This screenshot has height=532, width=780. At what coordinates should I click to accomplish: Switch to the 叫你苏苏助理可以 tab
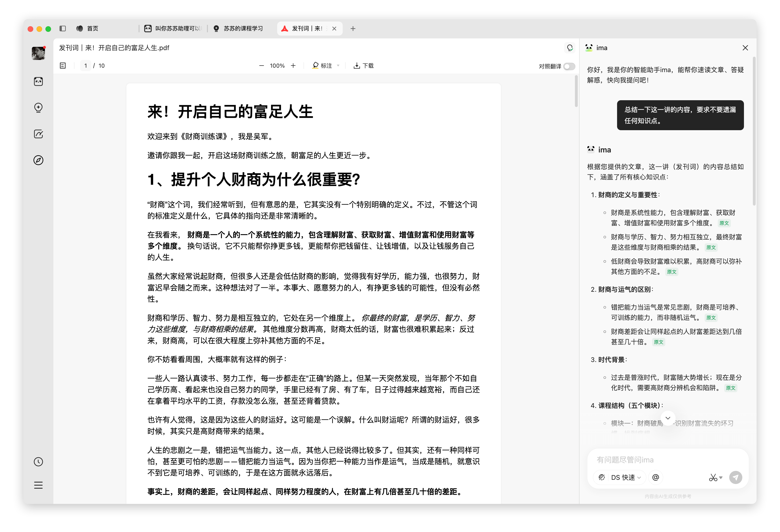(173, 29)
